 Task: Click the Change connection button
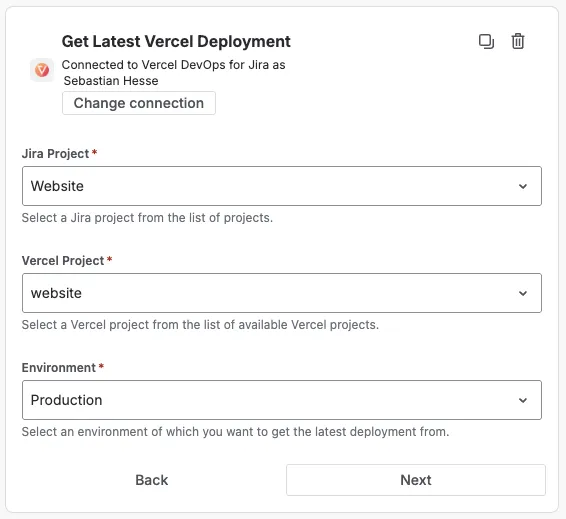139,103
